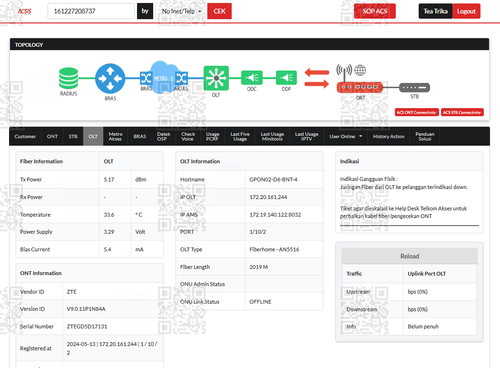Click the Belum penuh info value
This screenshot has width=500, height=368.
423,326
